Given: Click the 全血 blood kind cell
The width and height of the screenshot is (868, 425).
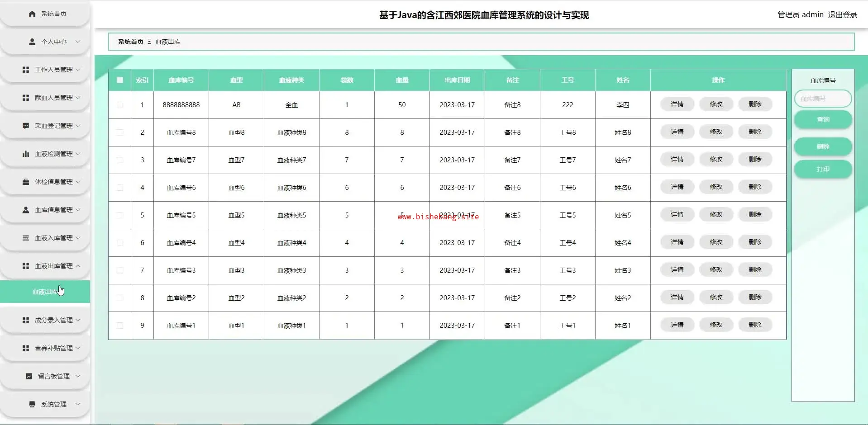Looking at the screenshot, I should 291,105.
